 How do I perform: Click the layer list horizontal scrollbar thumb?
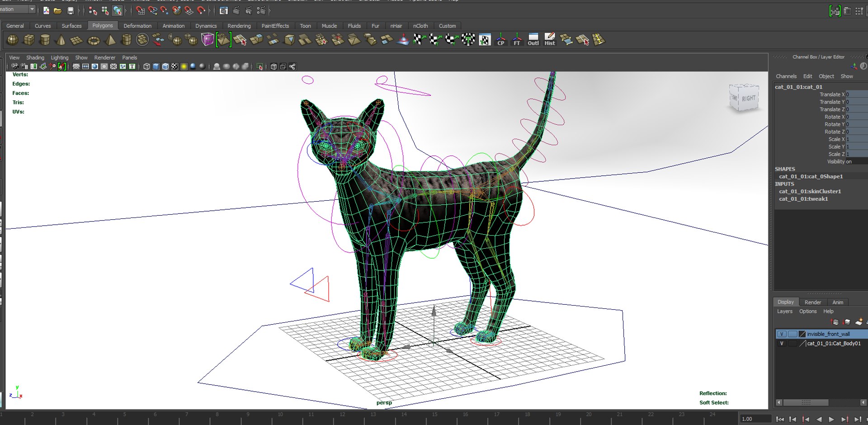click(806, 402)
